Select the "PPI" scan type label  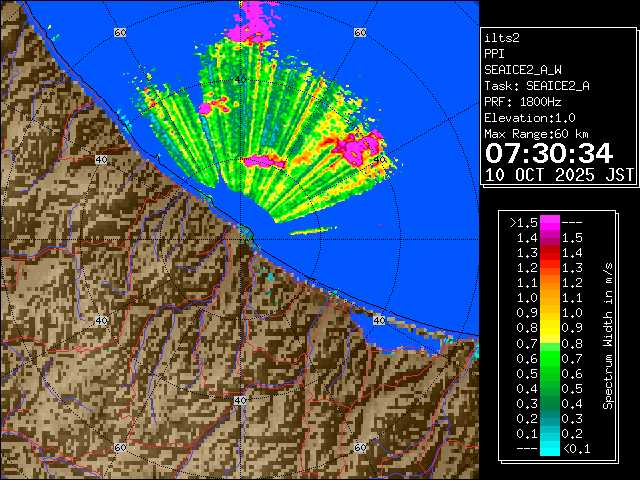pos(493,54)
